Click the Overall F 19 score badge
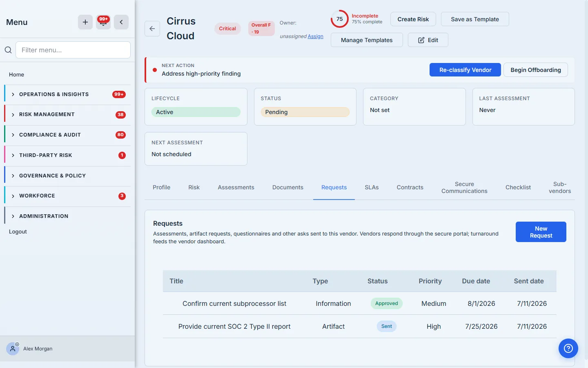Viewport: 588px width, 368px height. tap(261, 29)
